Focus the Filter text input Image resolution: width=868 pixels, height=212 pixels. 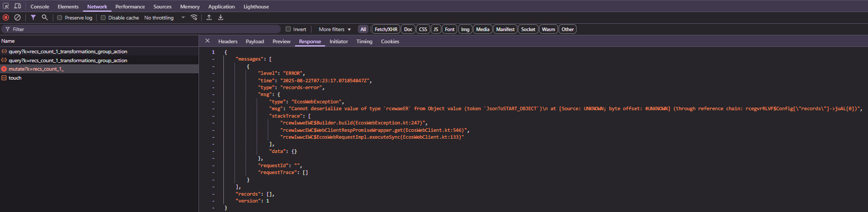coord(141,30)
